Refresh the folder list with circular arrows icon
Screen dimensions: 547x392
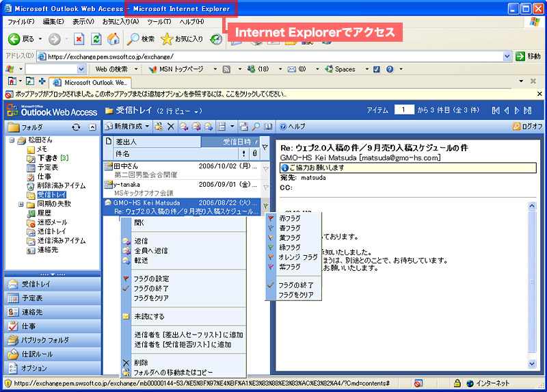76,127
